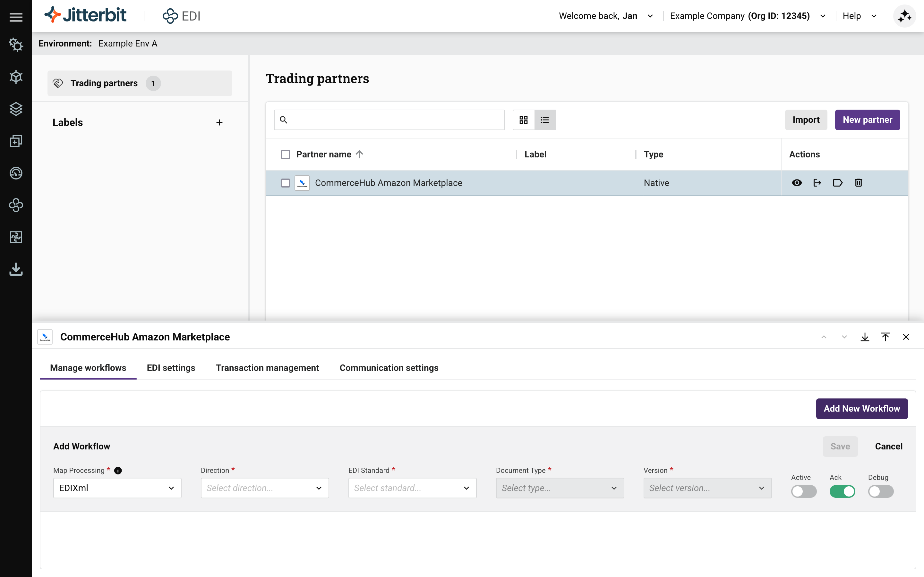Disable the Ack toggle

point(843,491)
